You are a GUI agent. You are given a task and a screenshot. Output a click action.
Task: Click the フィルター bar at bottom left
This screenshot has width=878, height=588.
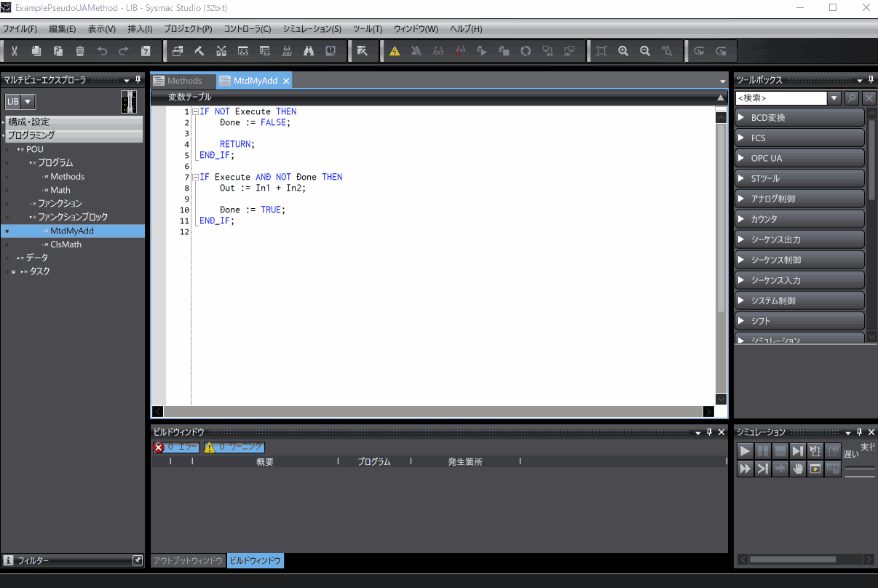coord(73,560)
